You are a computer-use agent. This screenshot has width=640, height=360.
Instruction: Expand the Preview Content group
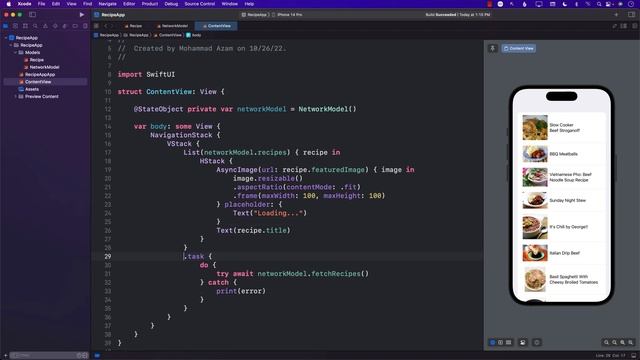point(16,96)
